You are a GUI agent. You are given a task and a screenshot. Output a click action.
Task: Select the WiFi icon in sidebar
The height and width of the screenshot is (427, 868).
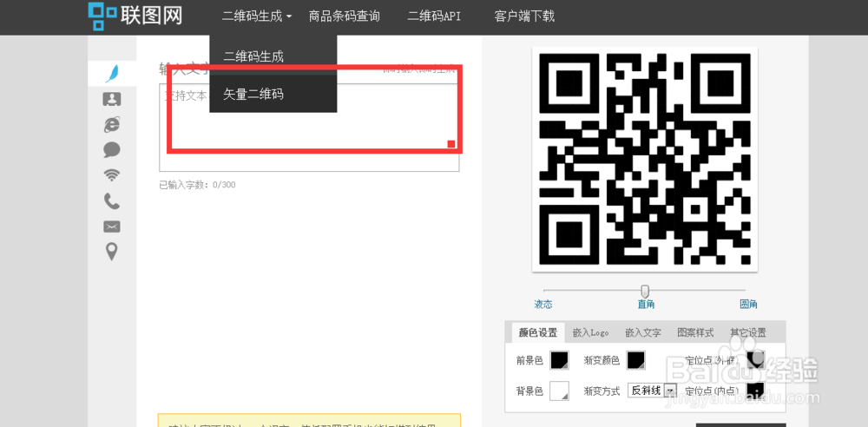coord(112,175)
